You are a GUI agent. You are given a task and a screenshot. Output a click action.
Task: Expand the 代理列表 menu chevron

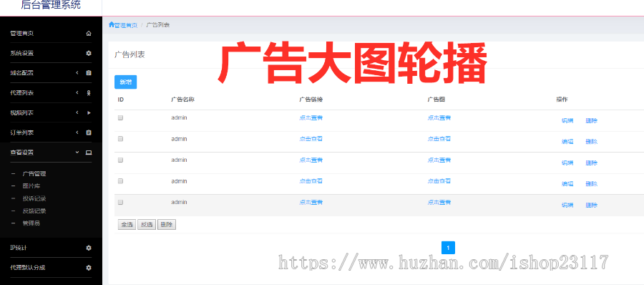coord(77,93)
